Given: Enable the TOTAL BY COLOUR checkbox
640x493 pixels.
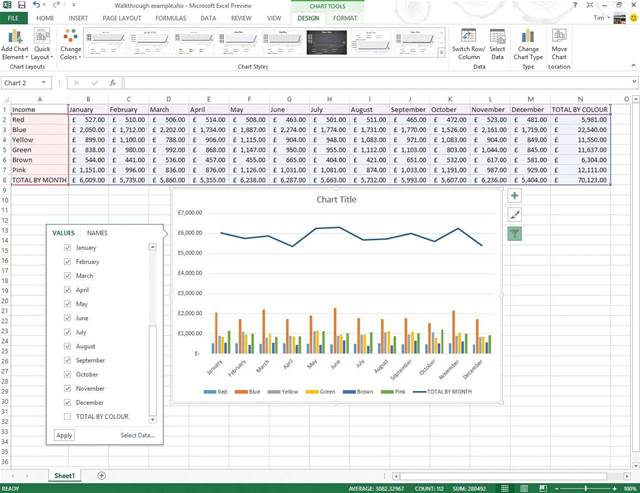Looking at the screenshot, I should point(67,416).
